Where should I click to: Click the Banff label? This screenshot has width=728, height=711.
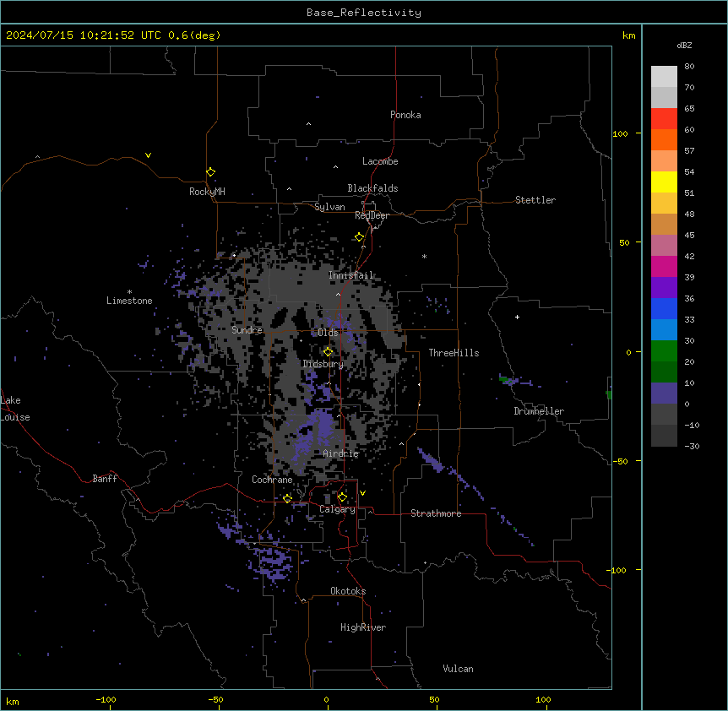pyautogui.click(x=105, y=479)
